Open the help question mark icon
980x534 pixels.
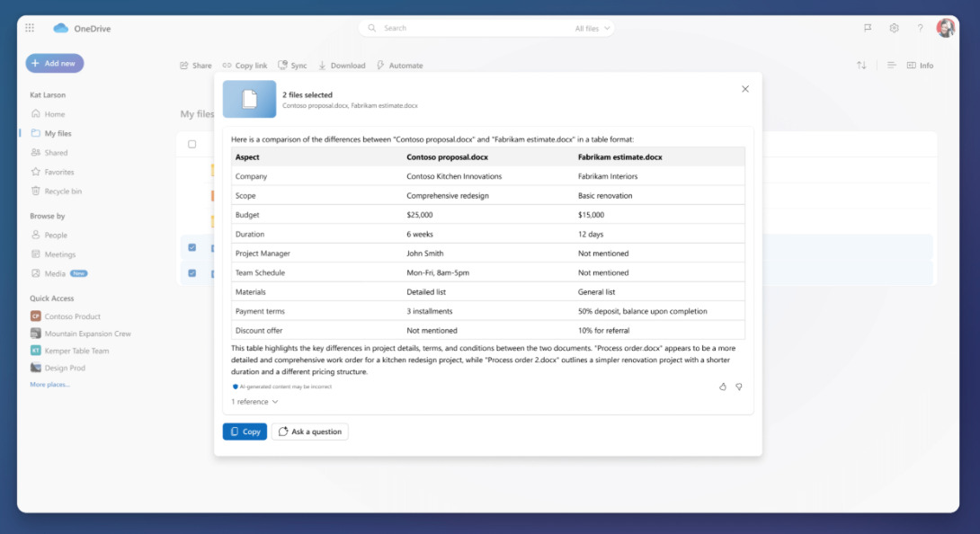(920, 28)
